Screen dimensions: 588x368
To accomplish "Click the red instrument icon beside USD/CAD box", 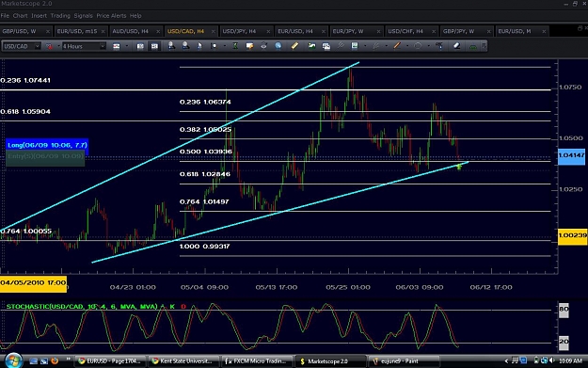I will 49,46.
